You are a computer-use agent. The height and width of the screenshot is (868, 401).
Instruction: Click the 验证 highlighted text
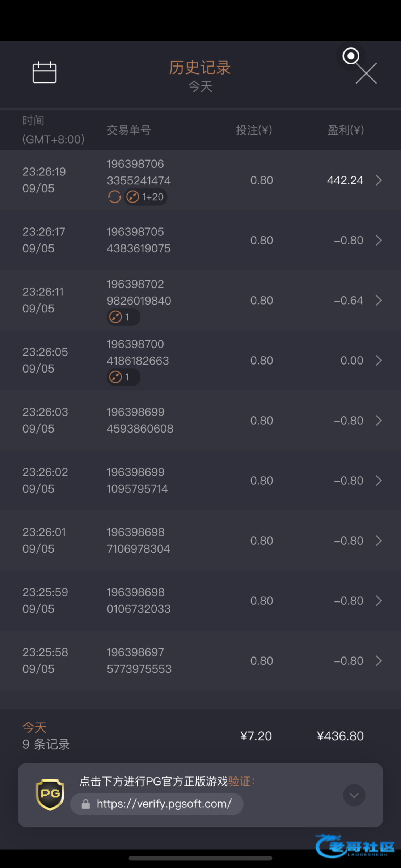pos(239,781)
